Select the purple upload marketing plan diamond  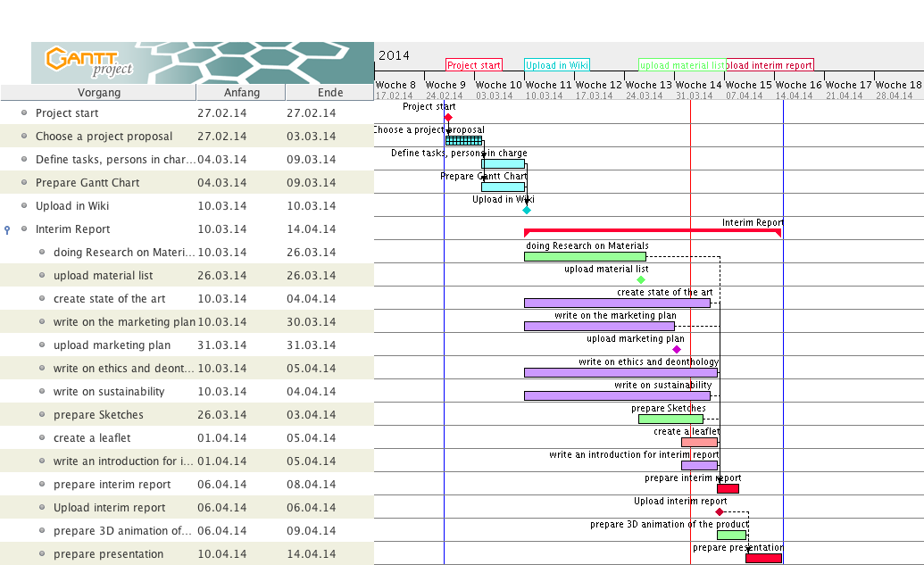(x=677, y=350)
